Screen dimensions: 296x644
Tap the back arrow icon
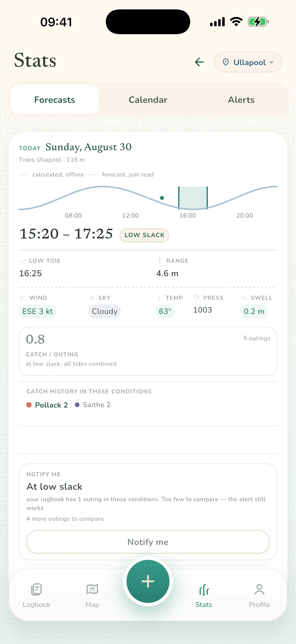pos(199,62)
